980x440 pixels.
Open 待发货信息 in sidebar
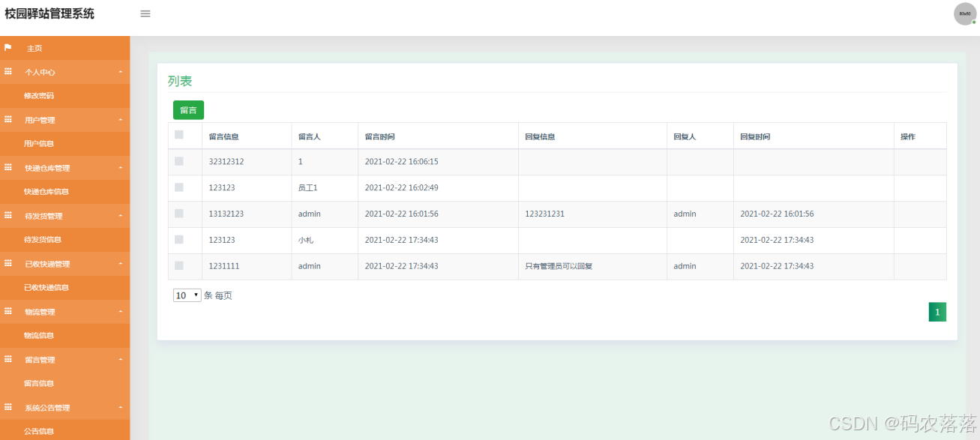(43, 240)
